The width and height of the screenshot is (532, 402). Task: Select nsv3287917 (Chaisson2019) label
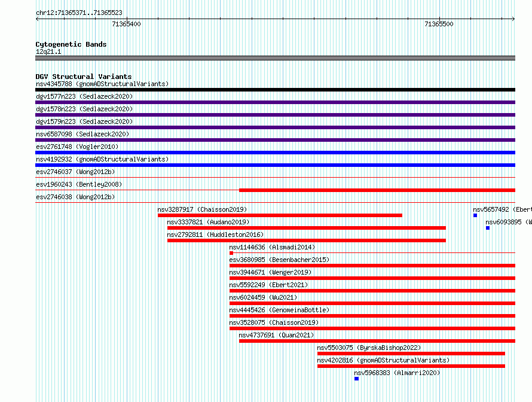[202, 209]
